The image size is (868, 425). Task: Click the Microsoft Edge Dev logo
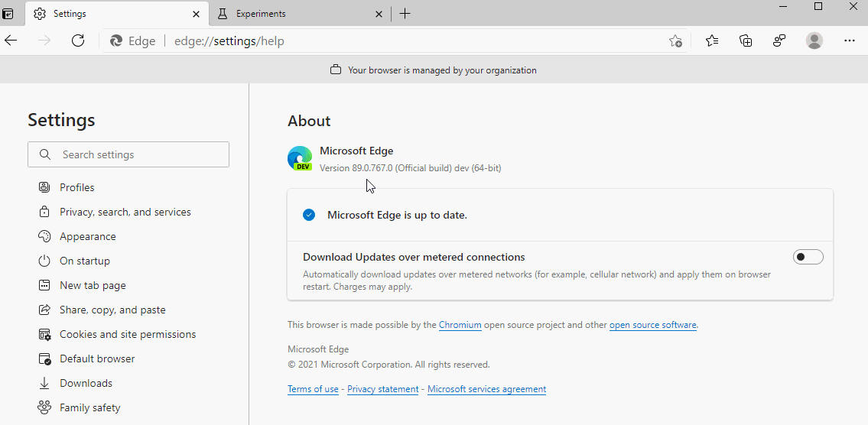(300, 158)
